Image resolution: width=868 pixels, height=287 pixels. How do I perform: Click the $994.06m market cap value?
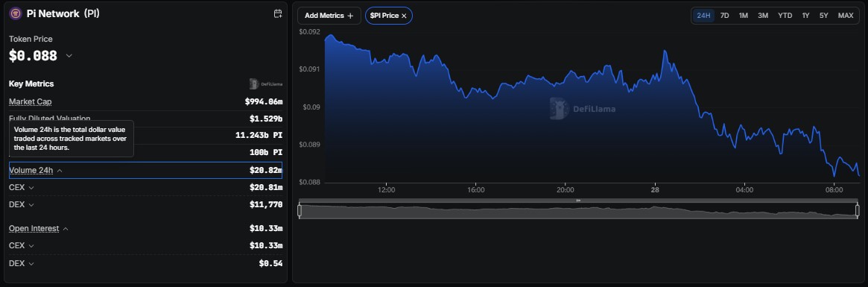click(x=264, y=101)
